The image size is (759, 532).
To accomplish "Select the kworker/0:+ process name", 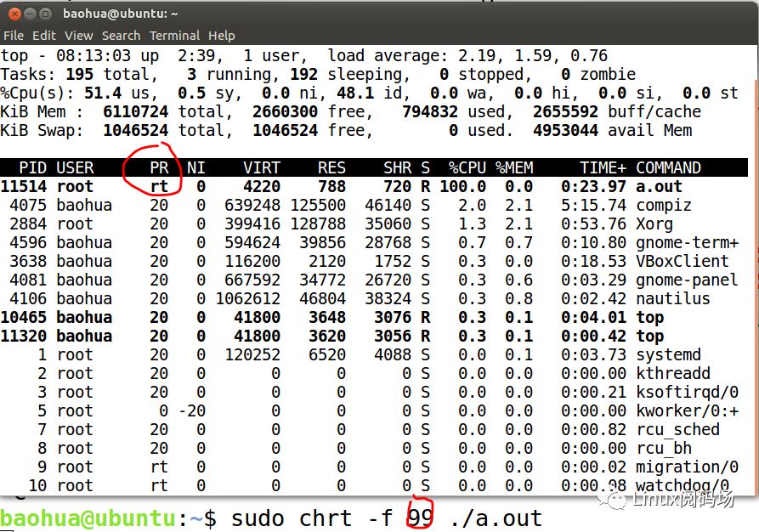I will [688, 410].
